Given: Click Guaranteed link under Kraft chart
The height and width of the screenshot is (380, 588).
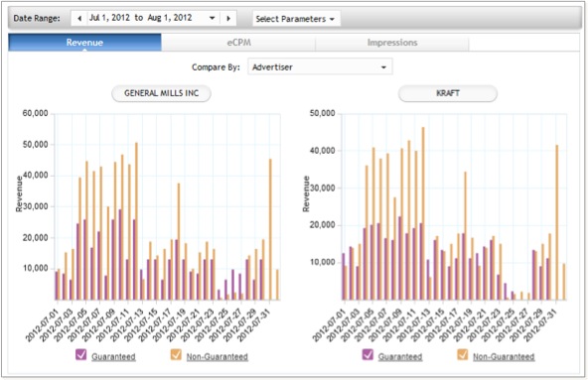Looking at the screenshot, I should click(x=400, y=356).
